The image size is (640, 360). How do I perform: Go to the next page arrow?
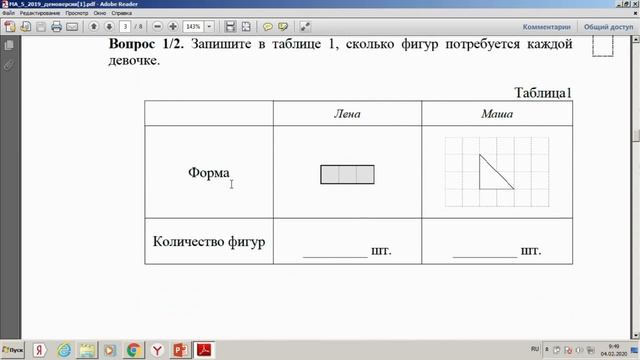pos(109,27)
